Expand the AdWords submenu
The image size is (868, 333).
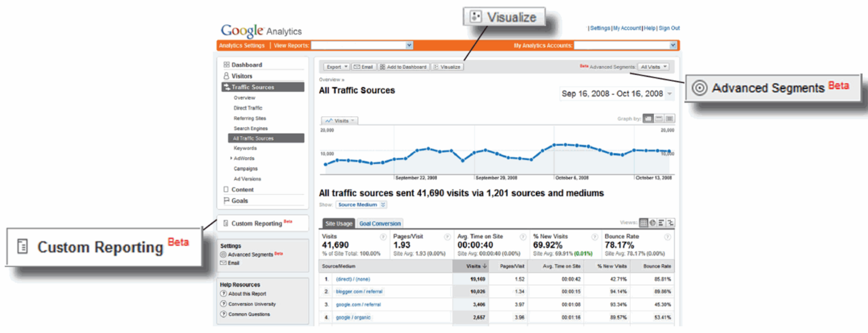coord(231,158)
